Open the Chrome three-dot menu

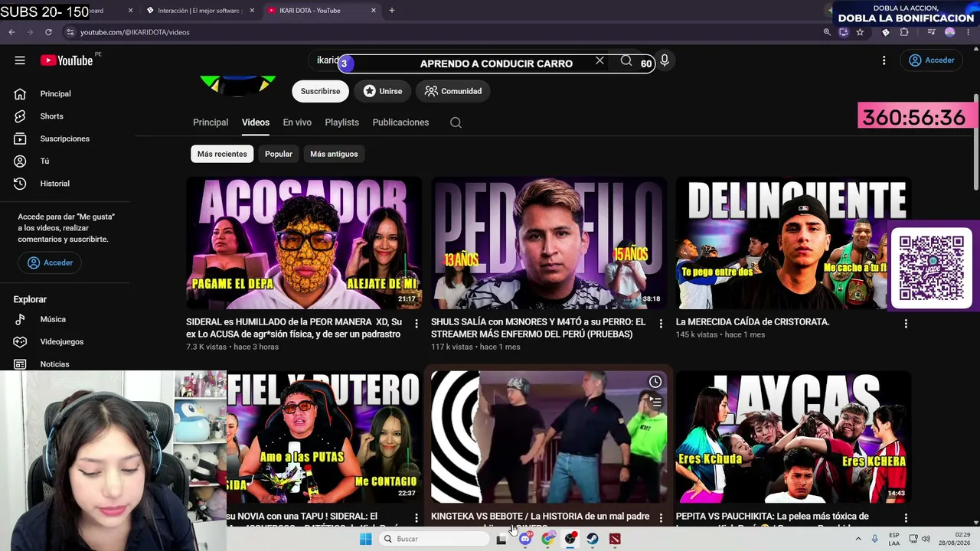[968, 32]
